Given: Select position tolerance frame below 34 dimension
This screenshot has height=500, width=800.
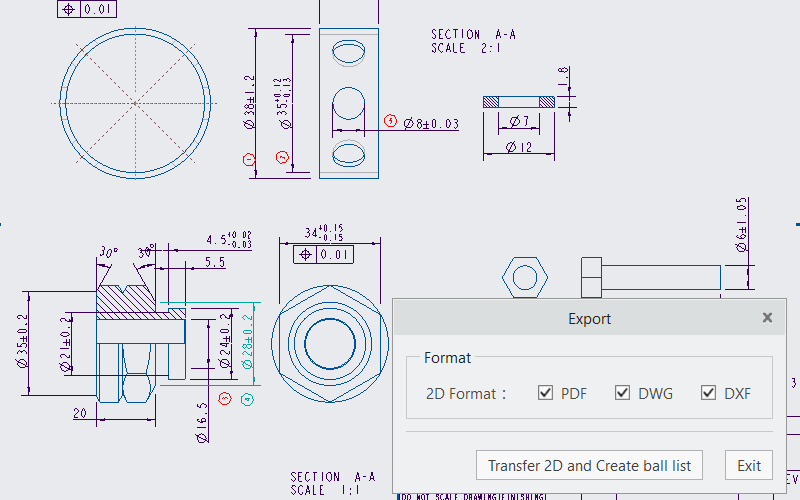Looking at the screenshot, I should (324, 254).
